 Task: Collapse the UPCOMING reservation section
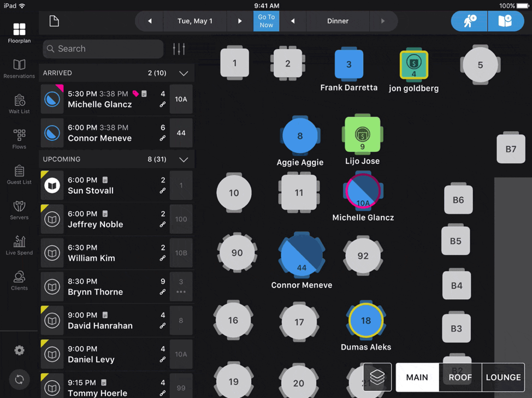(x=184, y=159)
